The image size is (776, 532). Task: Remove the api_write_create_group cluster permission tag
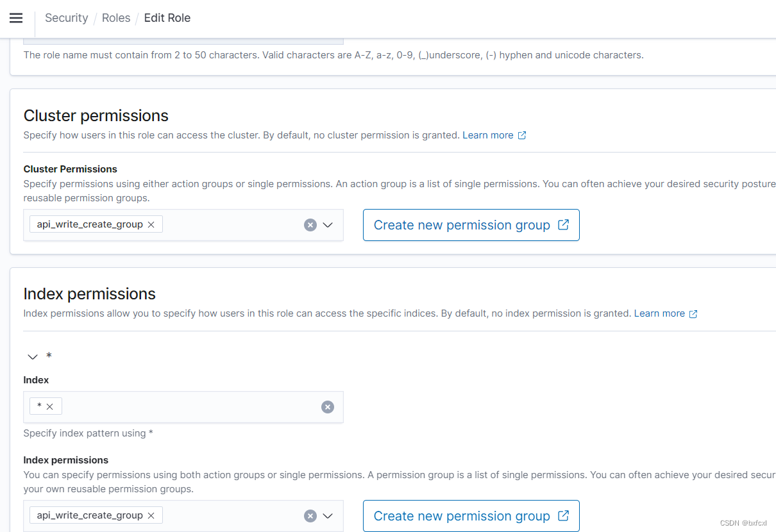point(151,224)
